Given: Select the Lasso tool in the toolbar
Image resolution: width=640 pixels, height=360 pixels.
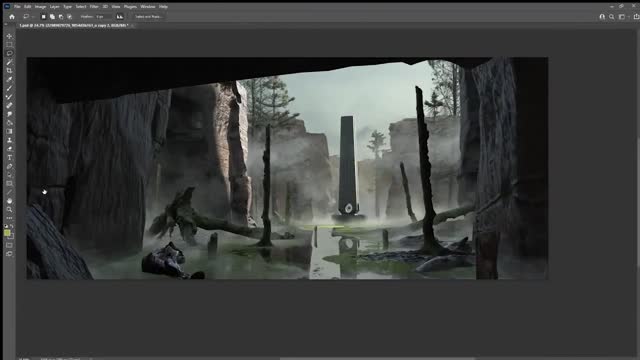Looking at the screenshot, I should click(9, 53).
